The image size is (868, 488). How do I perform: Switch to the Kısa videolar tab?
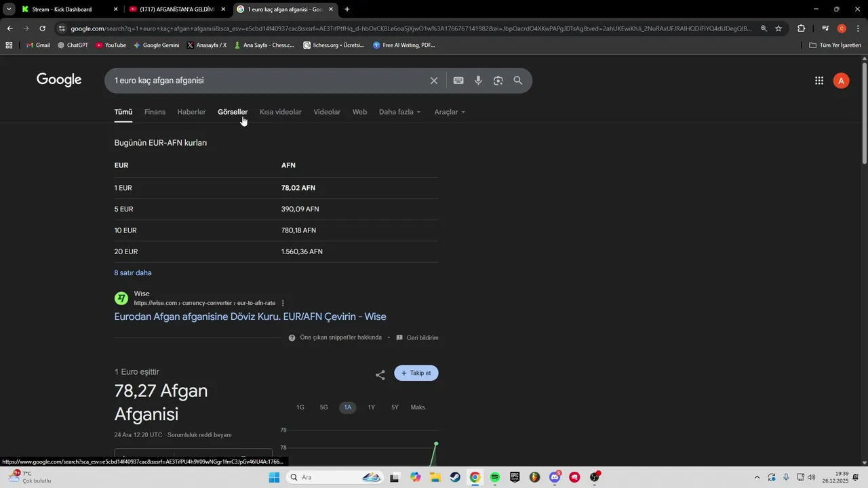(281, 112)
